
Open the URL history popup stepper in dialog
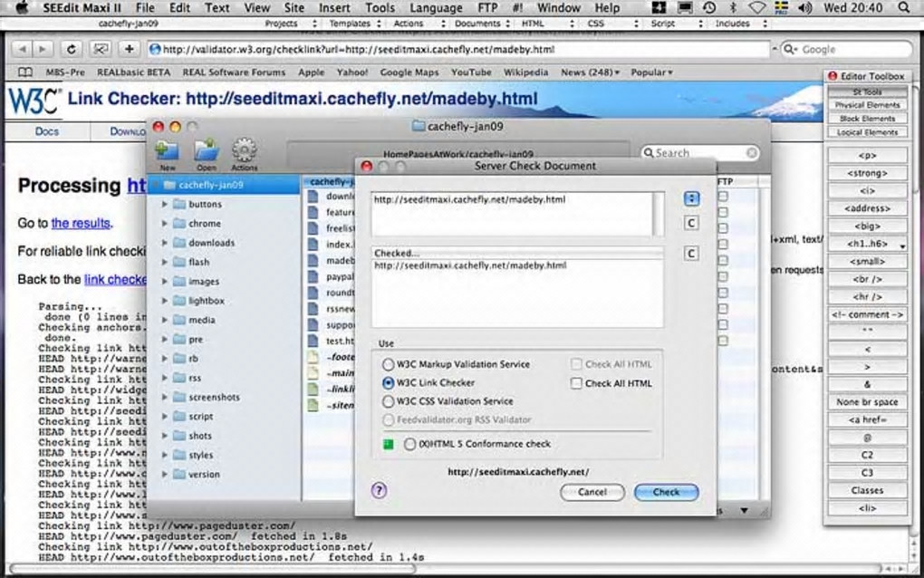pos(691,198)
